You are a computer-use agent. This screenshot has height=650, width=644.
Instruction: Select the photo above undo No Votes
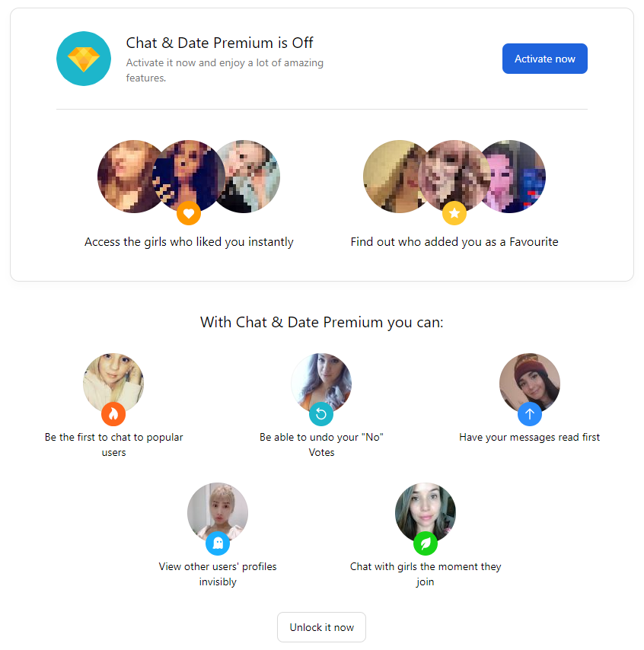(x=321, y=384)
